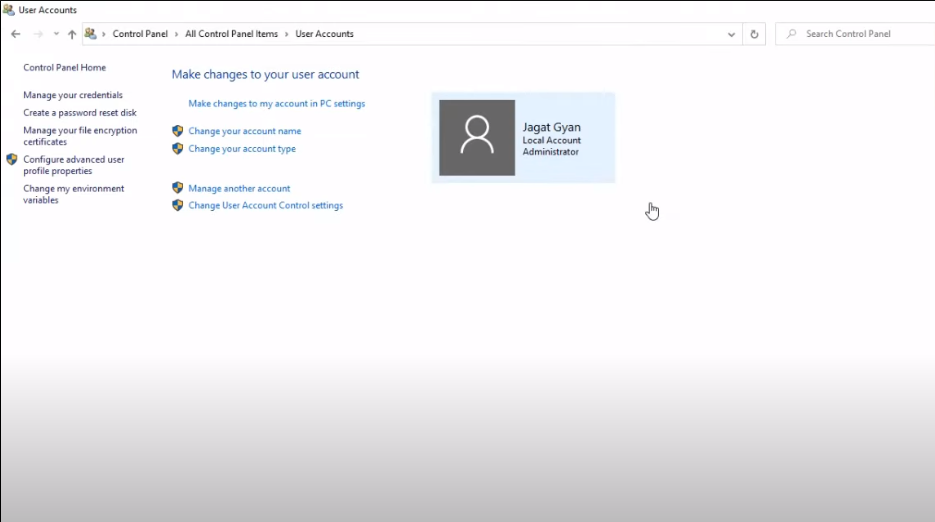935x522 pixels.
Task: Open Change your account type
Action: click(242, 149)
